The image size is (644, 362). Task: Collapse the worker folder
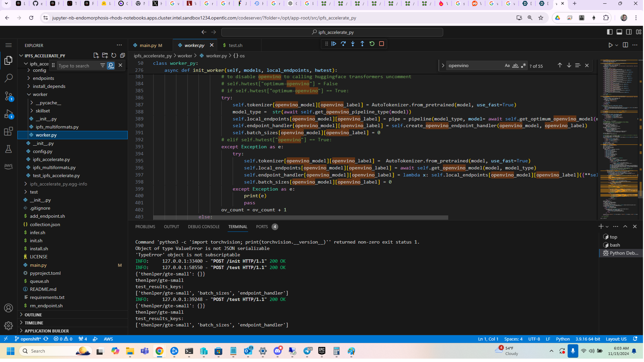click(x=40, y=95)
